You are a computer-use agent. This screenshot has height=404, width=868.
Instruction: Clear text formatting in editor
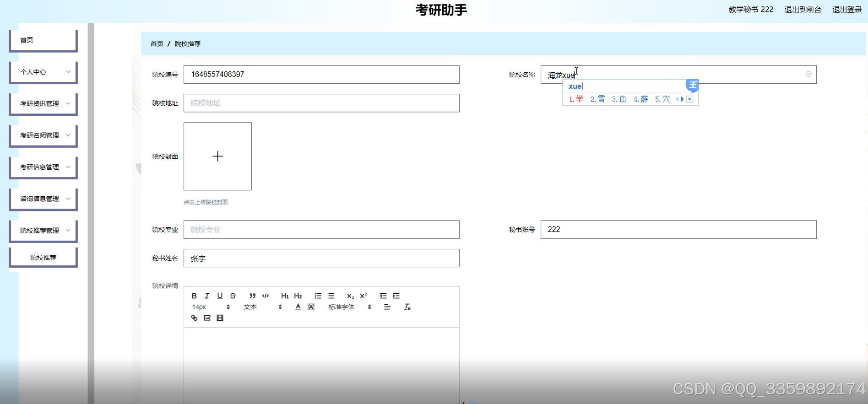pos(407,307)
